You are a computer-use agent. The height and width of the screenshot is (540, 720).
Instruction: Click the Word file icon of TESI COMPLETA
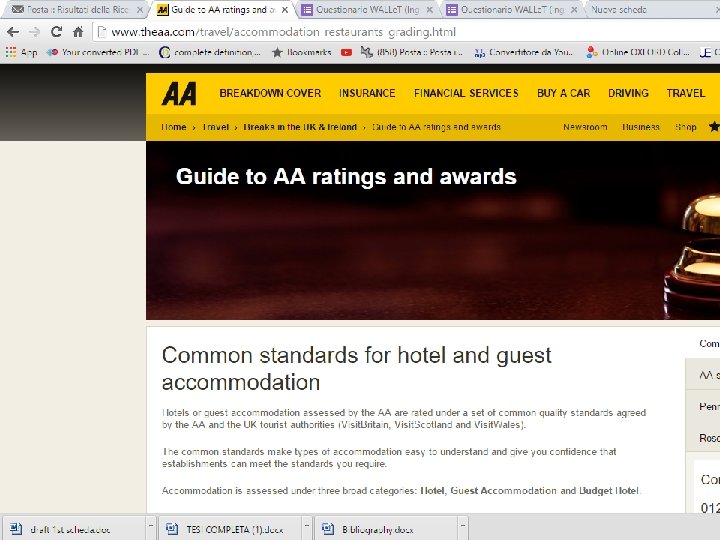click(x=172, y=529)
